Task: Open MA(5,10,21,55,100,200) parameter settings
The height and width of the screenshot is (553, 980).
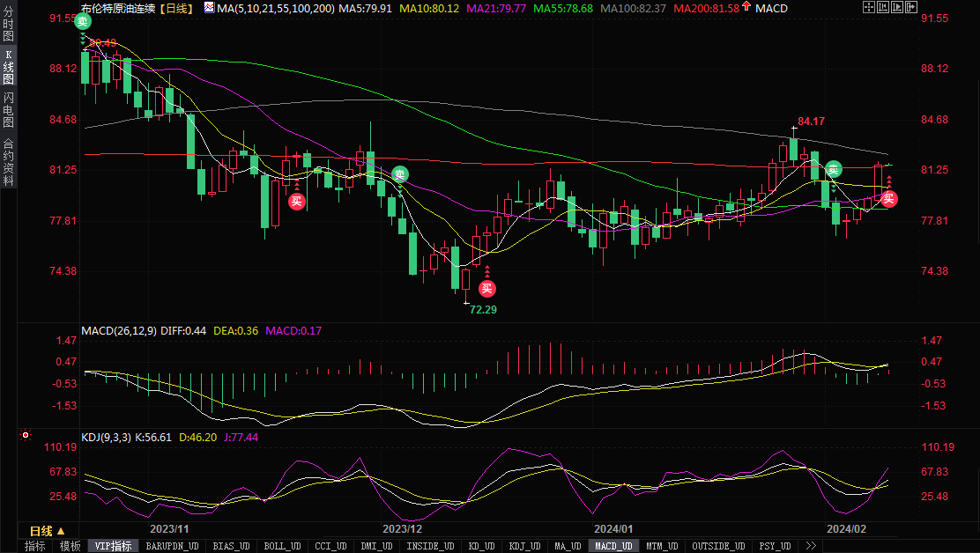Action: tap(275, 8)
